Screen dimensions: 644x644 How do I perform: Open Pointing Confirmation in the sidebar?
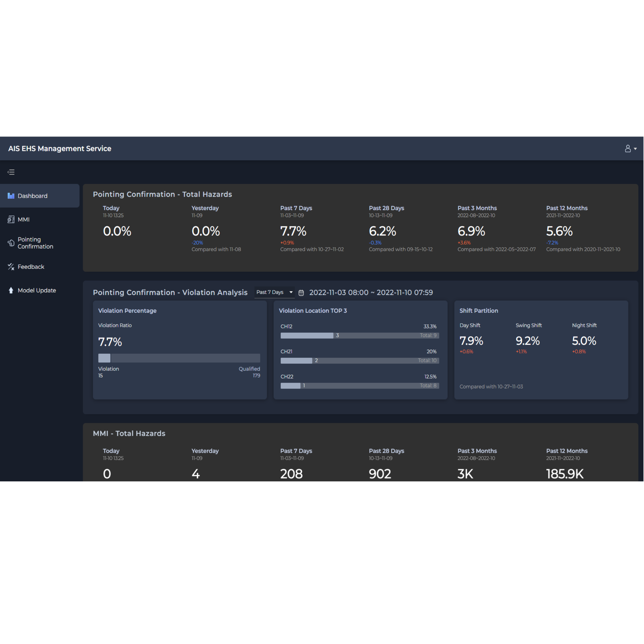click(40, 243)
